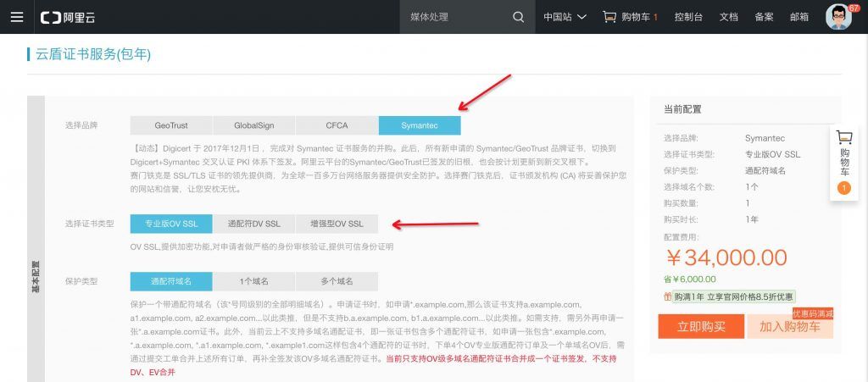The width and height of the screenshot is (868, 382).
Task: Click the shopping cart icon in top bar
Action: pyautogui.click(x=609, y=17)
